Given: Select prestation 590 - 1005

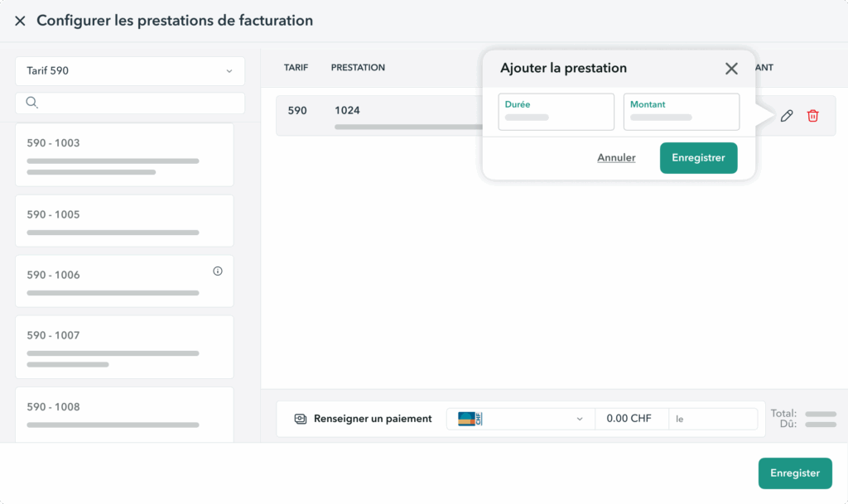Looking at the screenshot, I should pyautogui.click(x=124, y=220).
